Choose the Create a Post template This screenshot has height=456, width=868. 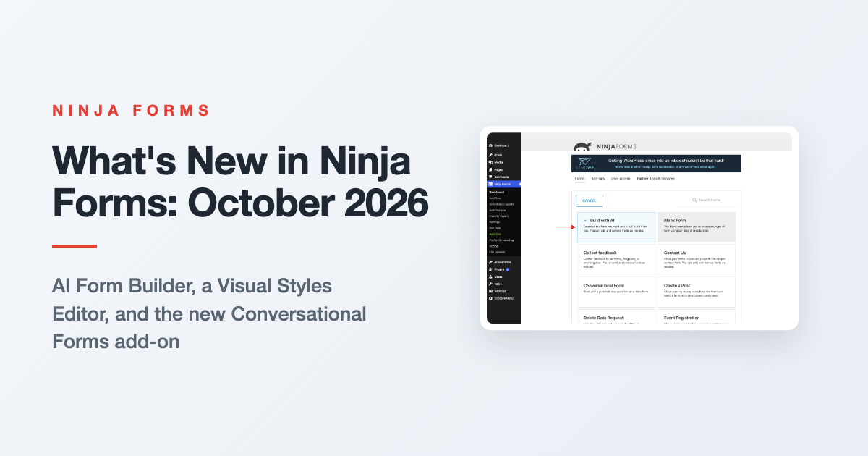tap(697, 292)
